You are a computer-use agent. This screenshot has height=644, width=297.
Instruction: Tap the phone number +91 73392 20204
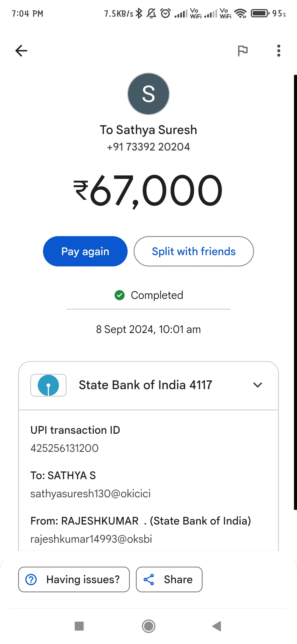(148, 147)
